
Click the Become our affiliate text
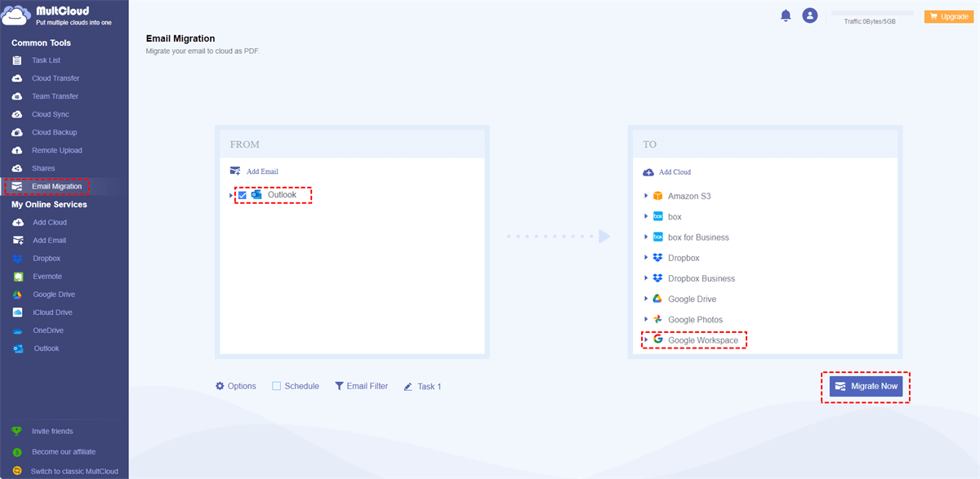64,451
